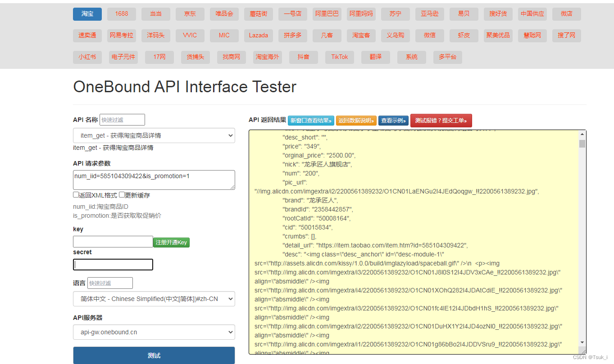Switch to the 找商网 tab

(232, 57)
